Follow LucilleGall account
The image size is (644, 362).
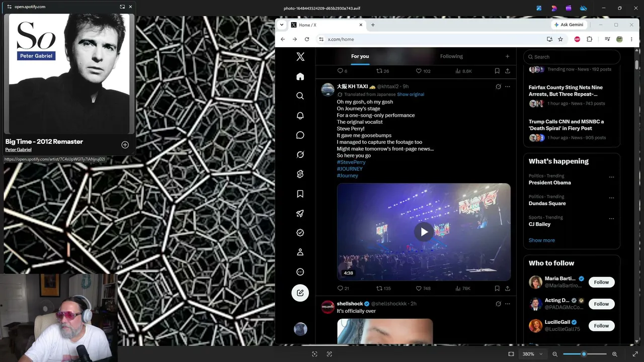point(601,326)
